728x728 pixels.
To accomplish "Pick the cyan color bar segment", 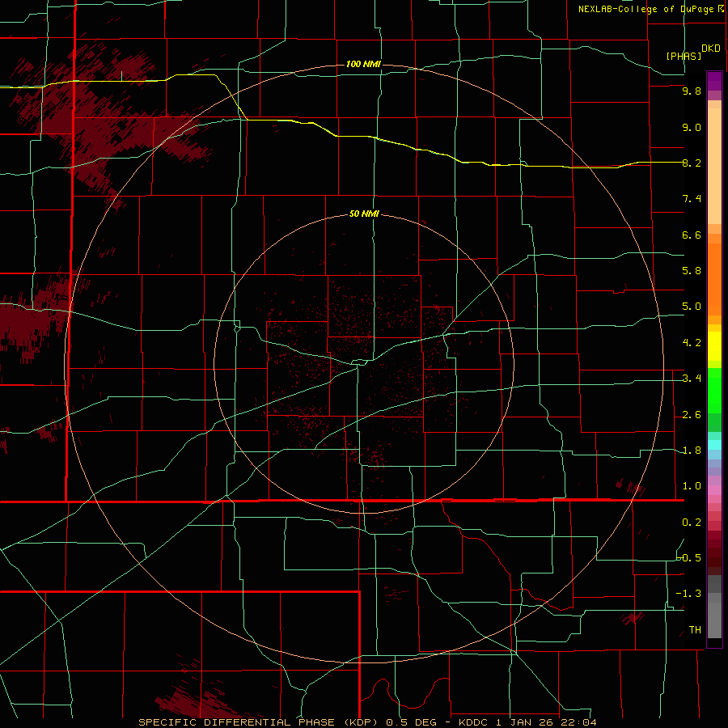I will click(714, 445).
